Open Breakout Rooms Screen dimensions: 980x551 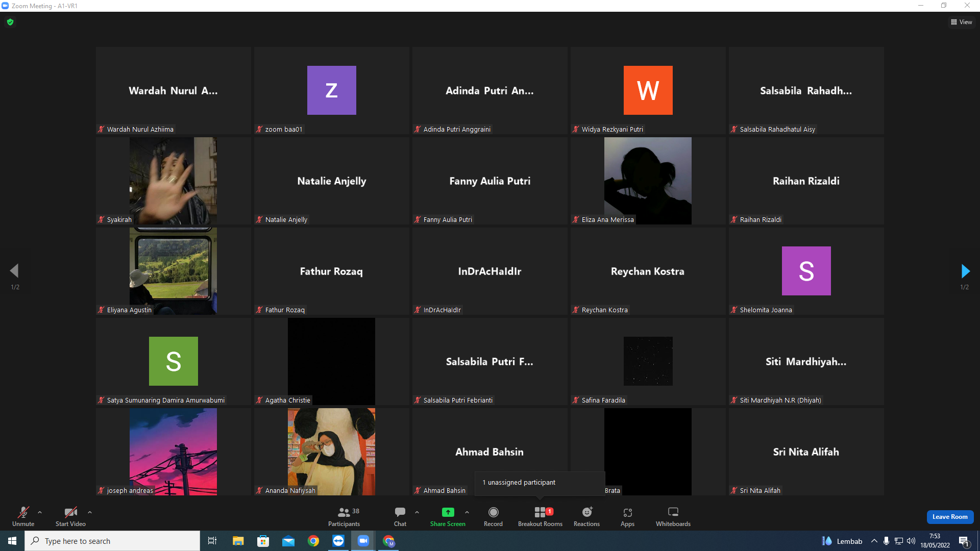[540, 516]
